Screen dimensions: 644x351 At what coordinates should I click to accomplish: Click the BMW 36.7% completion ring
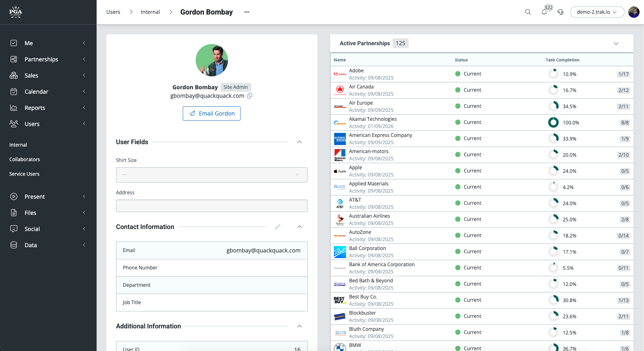tap(553, 347)
